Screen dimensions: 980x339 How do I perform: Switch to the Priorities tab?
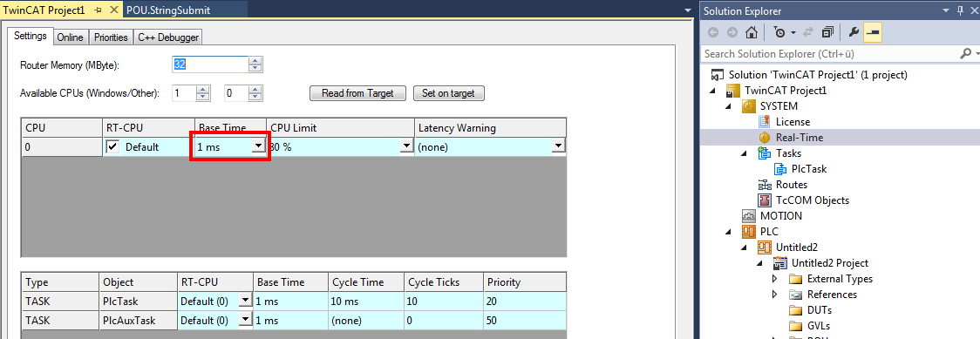pyautogui.click(x=111, y=37)
